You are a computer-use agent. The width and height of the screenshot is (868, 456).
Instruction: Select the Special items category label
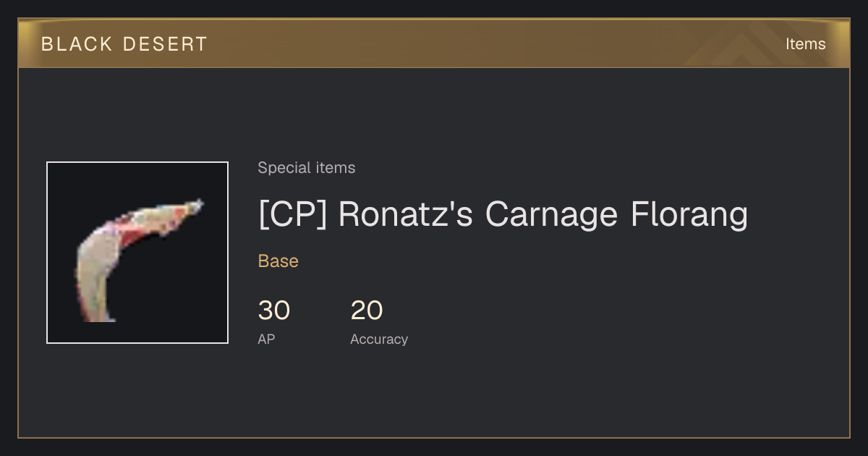click(x=307, y=168)
